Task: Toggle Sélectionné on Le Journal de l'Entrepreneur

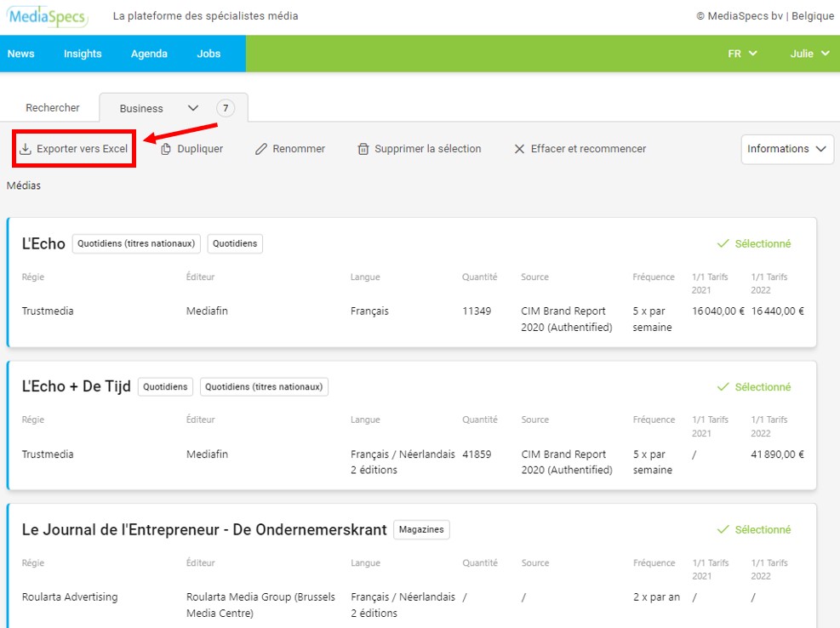Action: (753, 530)
